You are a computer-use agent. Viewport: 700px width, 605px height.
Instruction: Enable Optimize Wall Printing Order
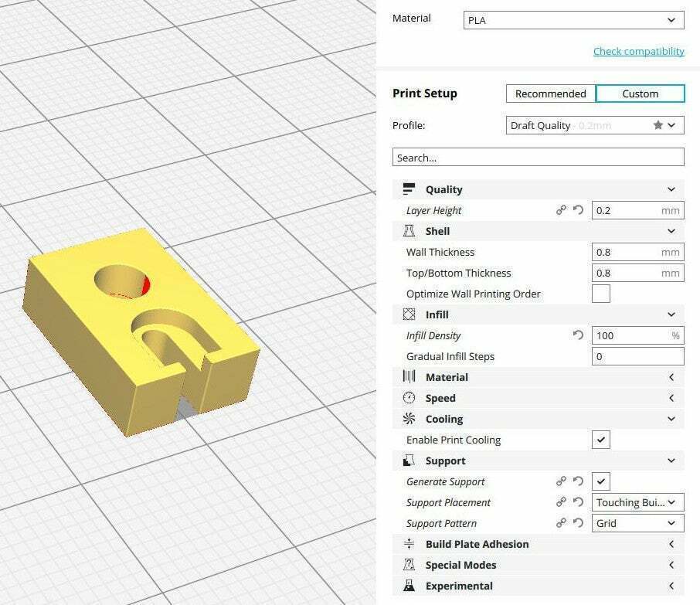pyautogui.click(x=601, y=294)
